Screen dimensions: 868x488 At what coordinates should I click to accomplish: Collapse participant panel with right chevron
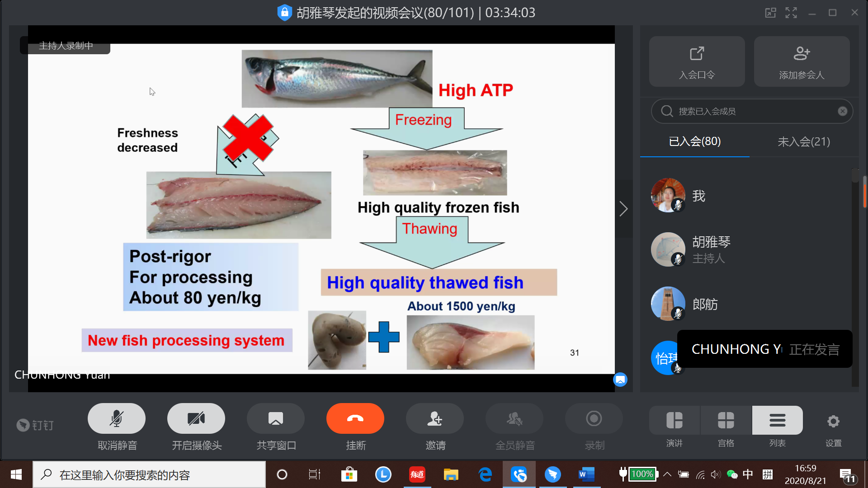(623, 209)
